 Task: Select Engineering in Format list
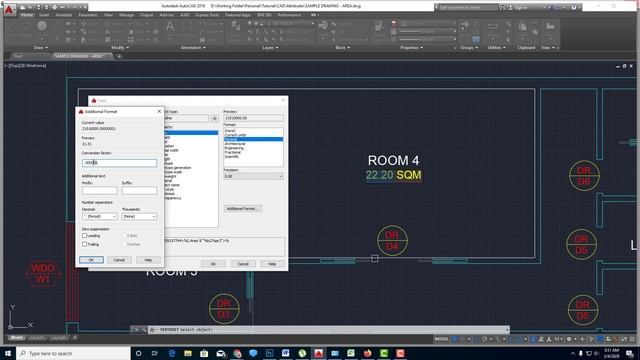(234, 148)
